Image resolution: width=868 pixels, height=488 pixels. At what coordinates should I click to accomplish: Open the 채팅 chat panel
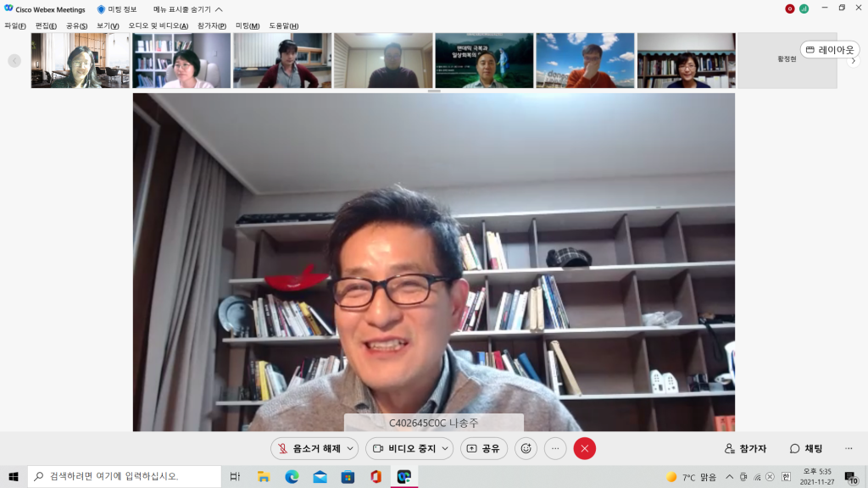(806, 449)
